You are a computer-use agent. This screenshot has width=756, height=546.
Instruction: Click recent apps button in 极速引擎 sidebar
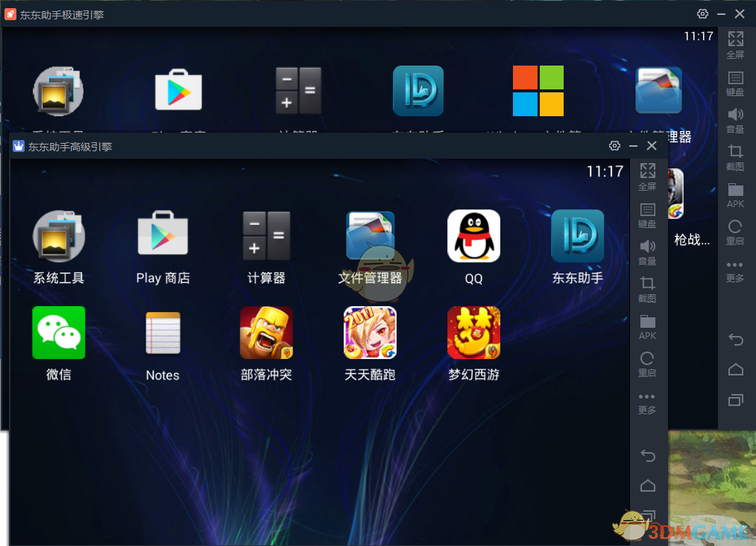[x=736, y=399]
